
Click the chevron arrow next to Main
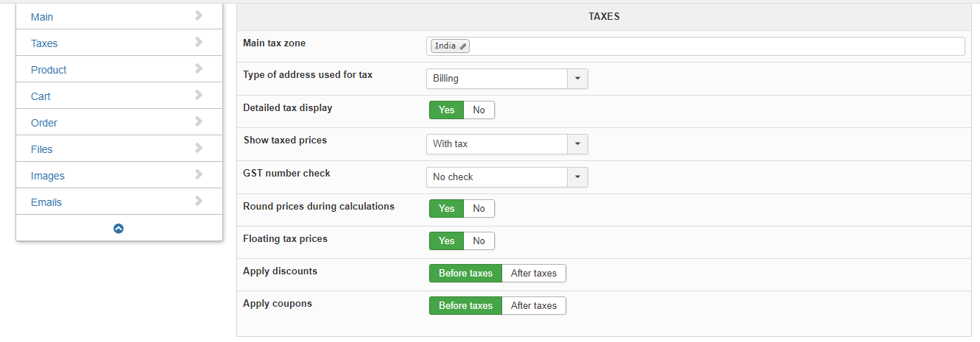tap(199, 15)
